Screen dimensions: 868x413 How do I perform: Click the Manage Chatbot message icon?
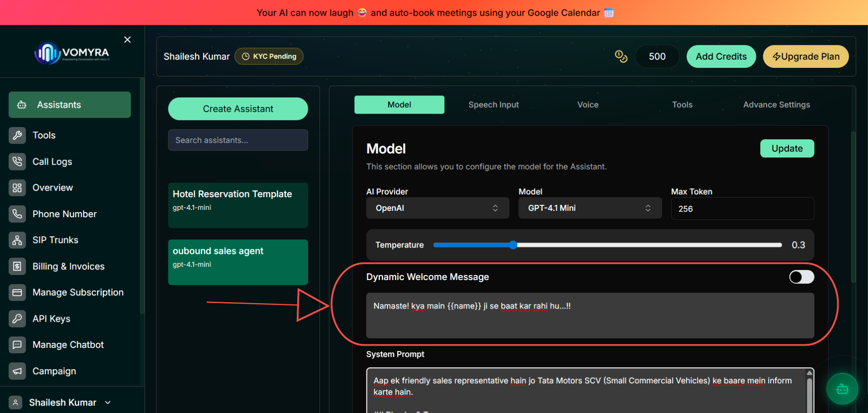click(17, 345)
